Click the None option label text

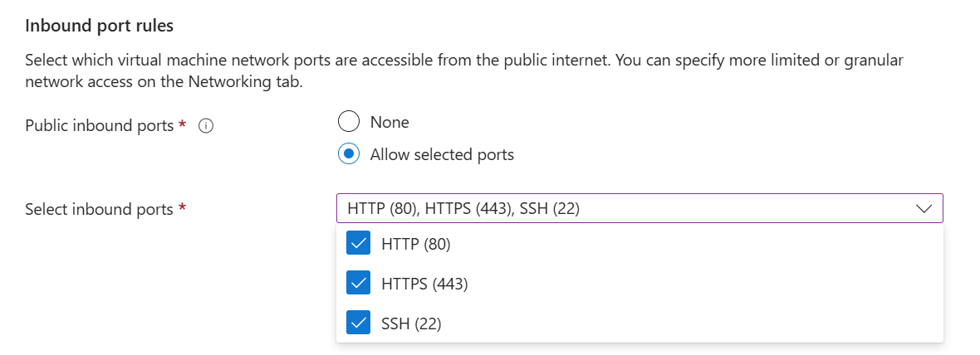pos(390,122)
